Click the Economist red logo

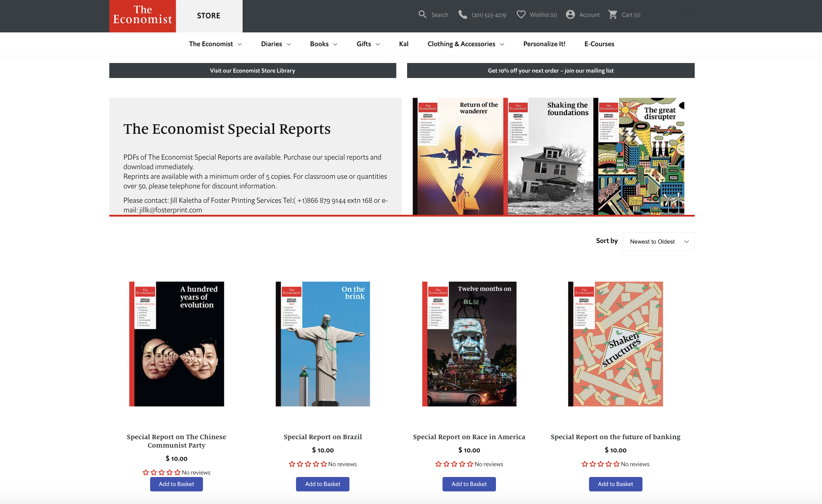tap(142, 16)
